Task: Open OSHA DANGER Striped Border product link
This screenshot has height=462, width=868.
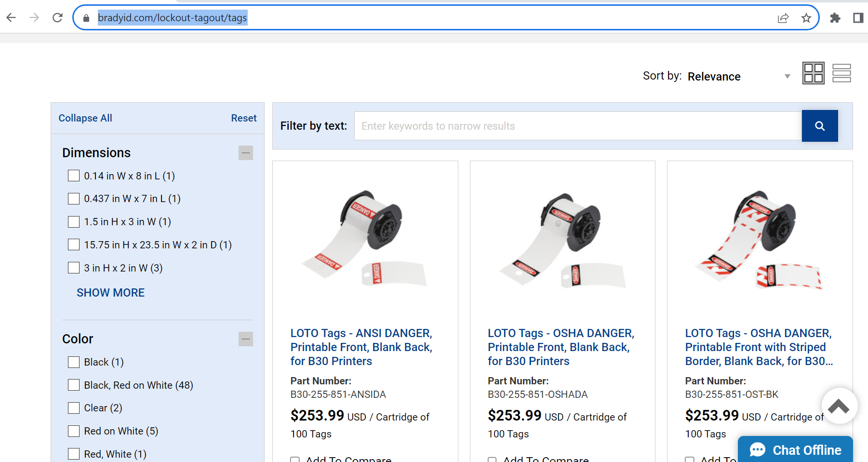Action: pyautogui.click(x=759, y=347)
